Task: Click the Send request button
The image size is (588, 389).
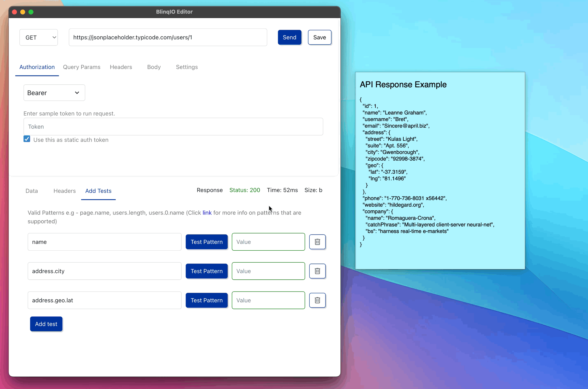Action: pos(289,37)
